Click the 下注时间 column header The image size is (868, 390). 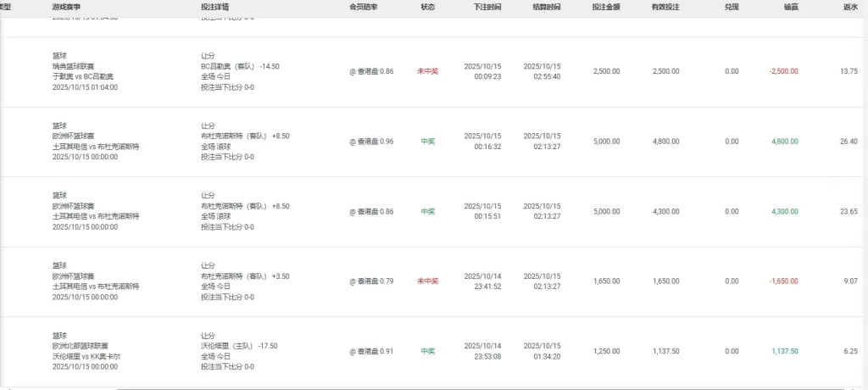487,7
